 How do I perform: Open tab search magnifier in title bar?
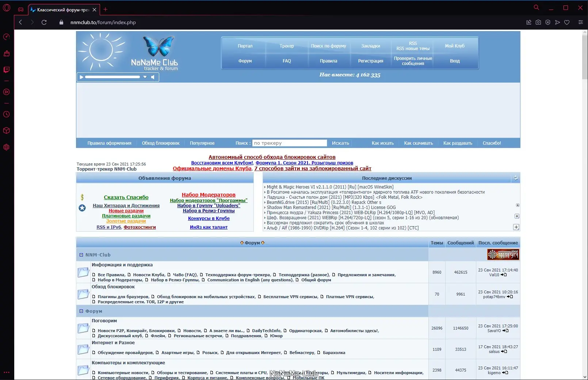point(537,8)
